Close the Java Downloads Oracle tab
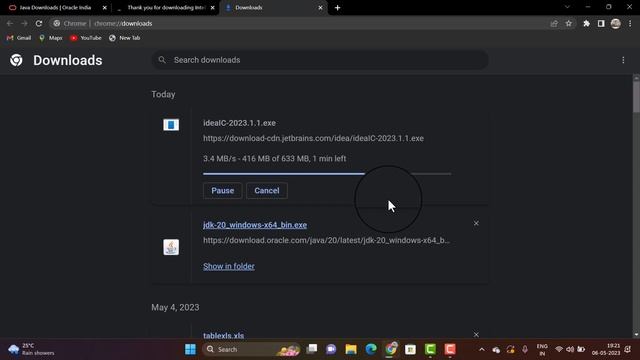Image resolution: width=640 pixels, height=360 pixels. (104, 8)
